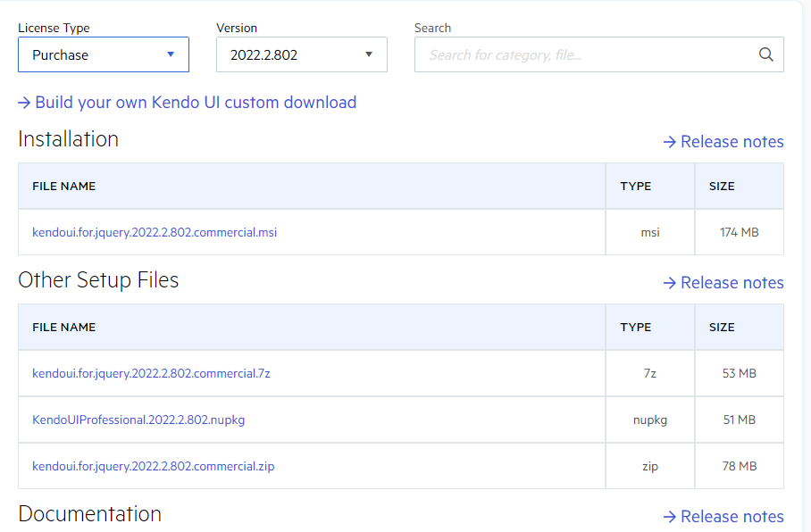This screenshot has width=811, height=532.
Task: Click the License Type dropdown arrow
Action: [x=171, y=54]
